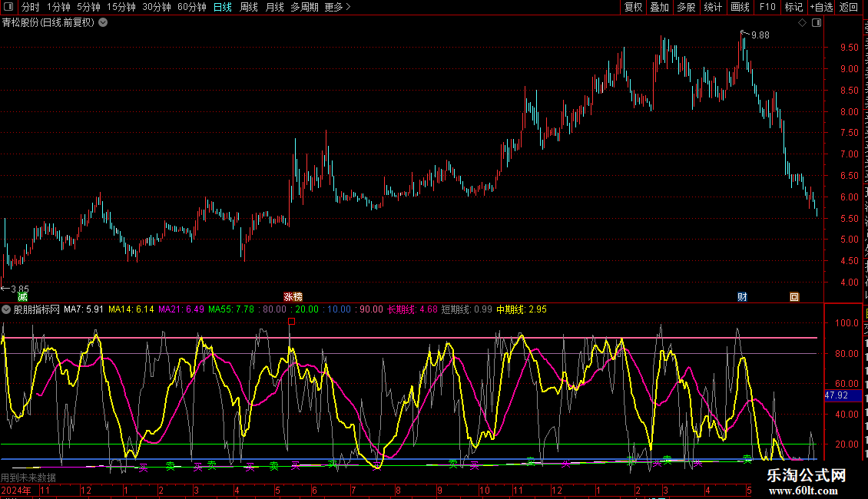Image resolution: width=868 pixels, height=499 pixels.
Task: Click the 中期线: 2.95 label
Action: (522, 309)
